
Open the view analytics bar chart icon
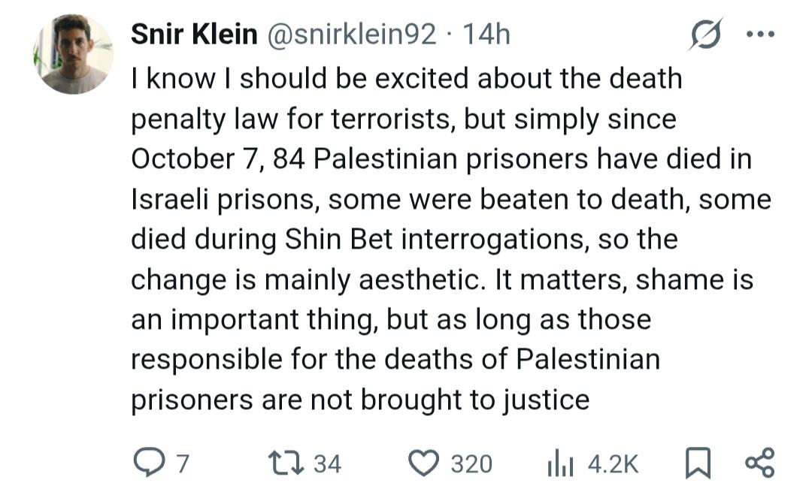coord(556,463)
